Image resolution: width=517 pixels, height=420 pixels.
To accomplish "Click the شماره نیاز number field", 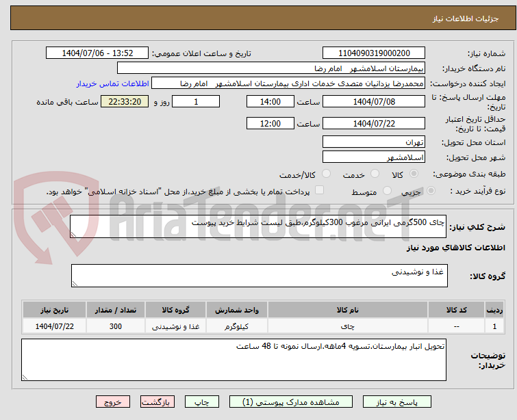I will coord(374,53).
